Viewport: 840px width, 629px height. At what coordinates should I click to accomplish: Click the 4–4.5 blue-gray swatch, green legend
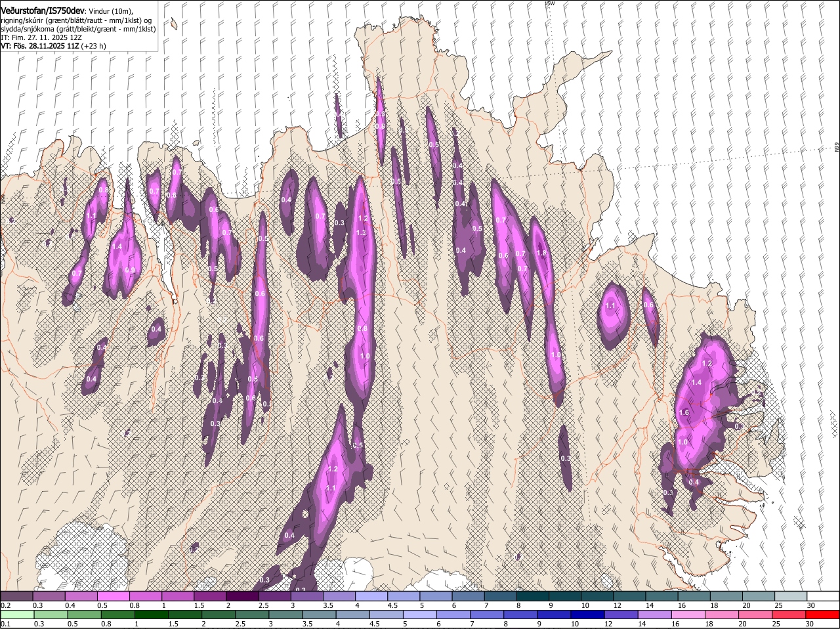click(x=352, y=615)
